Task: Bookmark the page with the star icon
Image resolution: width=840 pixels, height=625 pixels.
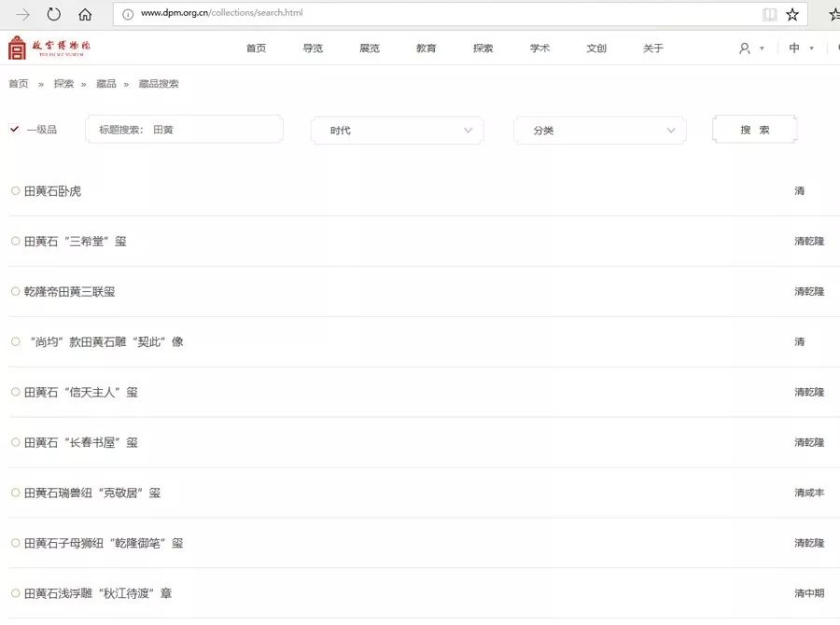Action: point(792,15)
